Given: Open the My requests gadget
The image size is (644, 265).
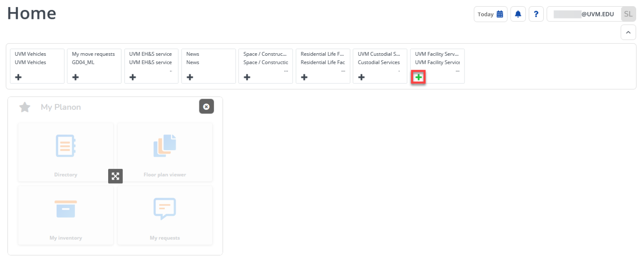Looking at the screenshot, I should click(165, 215).
